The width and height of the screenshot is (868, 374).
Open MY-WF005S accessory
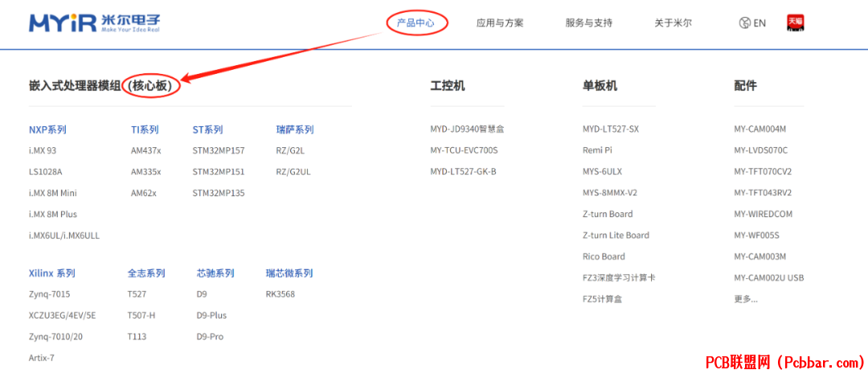(x=757, y=236)
